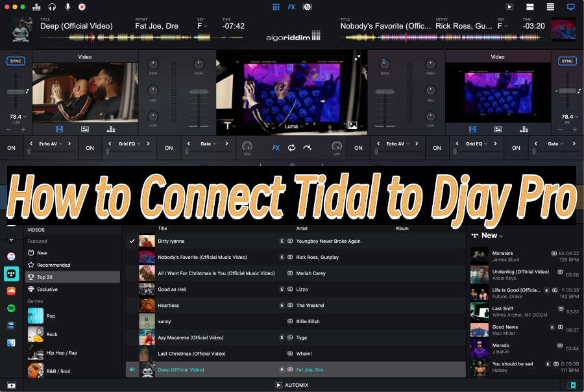Click the microphone icon in top bar
Screen dimensions: 584x392
coord(67,7)
